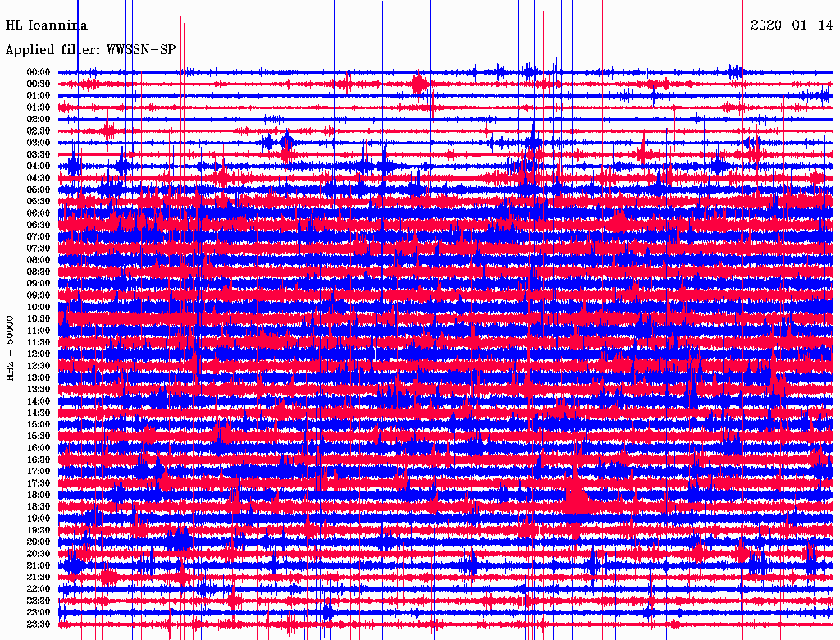Select the 12:30 time label

tap(38, 366)
